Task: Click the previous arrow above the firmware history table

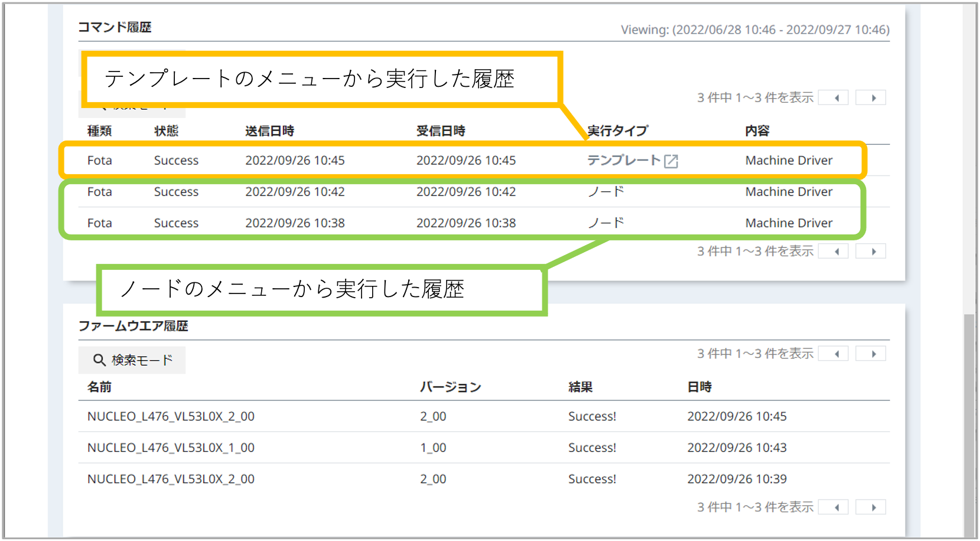Action: click(833, 353)
